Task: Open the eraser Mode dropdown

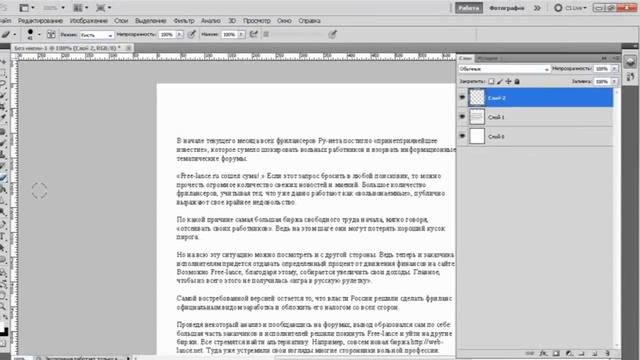Action: [x=97, y=35]
